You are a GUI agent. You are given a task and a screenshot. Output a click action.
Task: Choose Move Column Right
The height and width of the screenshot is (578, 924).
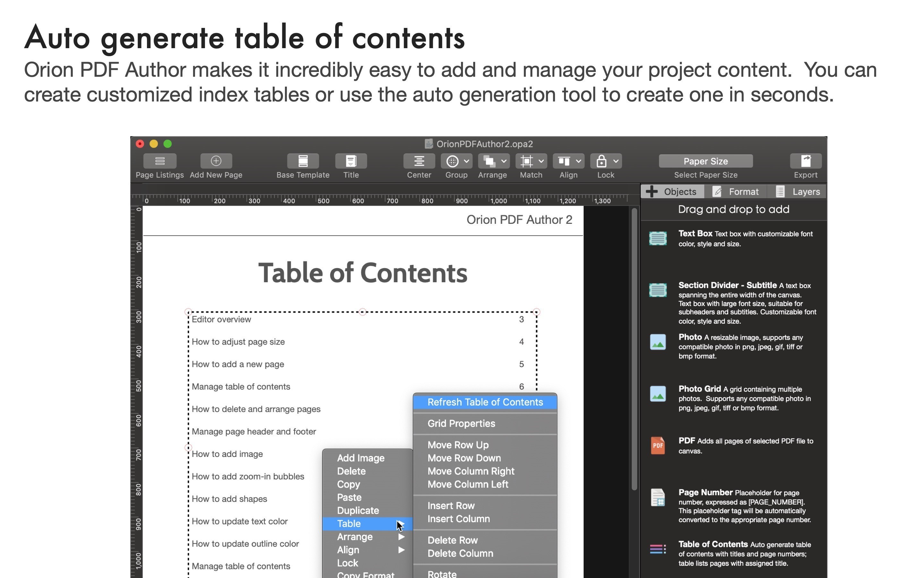coord(485,471)
